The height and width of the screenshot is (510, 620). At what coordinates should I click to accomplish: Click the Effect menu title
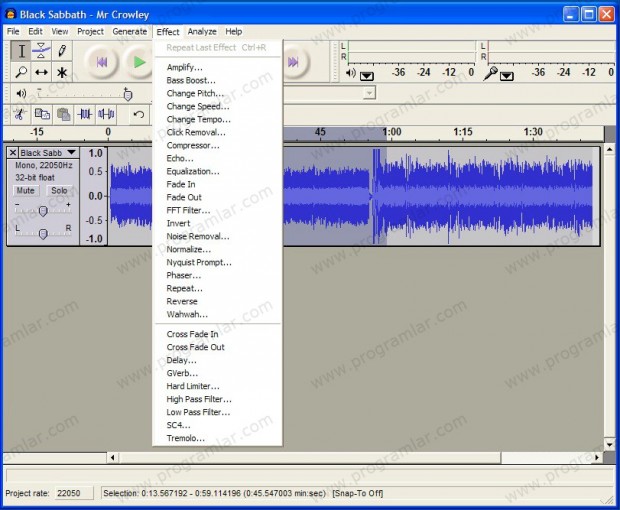point(168,32)
